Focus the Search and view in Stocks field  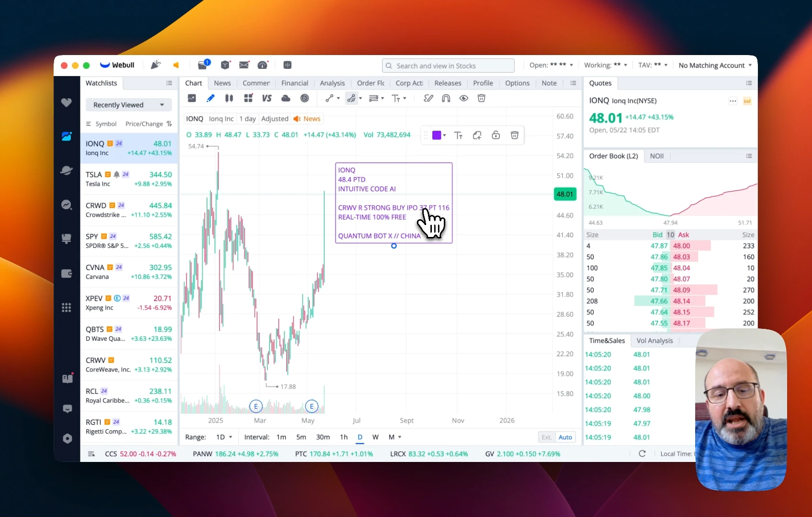point(448,66)
